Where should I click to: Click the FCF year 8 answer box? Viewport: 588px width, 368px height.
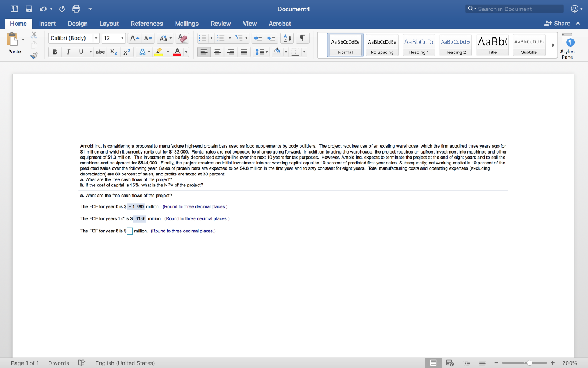tap(130, 231)
